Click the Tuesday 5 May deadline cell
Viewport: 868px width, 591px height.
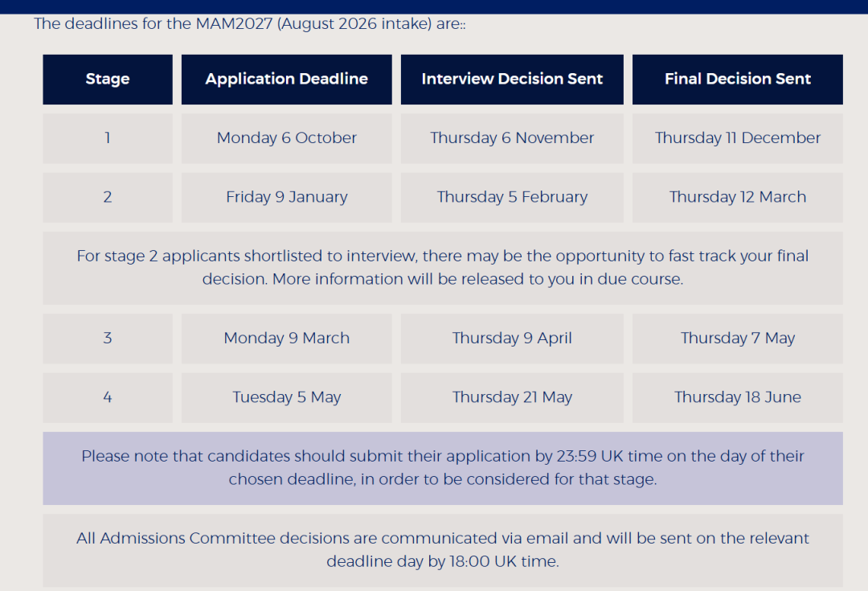pyautogui.click(x=286, y=397)
